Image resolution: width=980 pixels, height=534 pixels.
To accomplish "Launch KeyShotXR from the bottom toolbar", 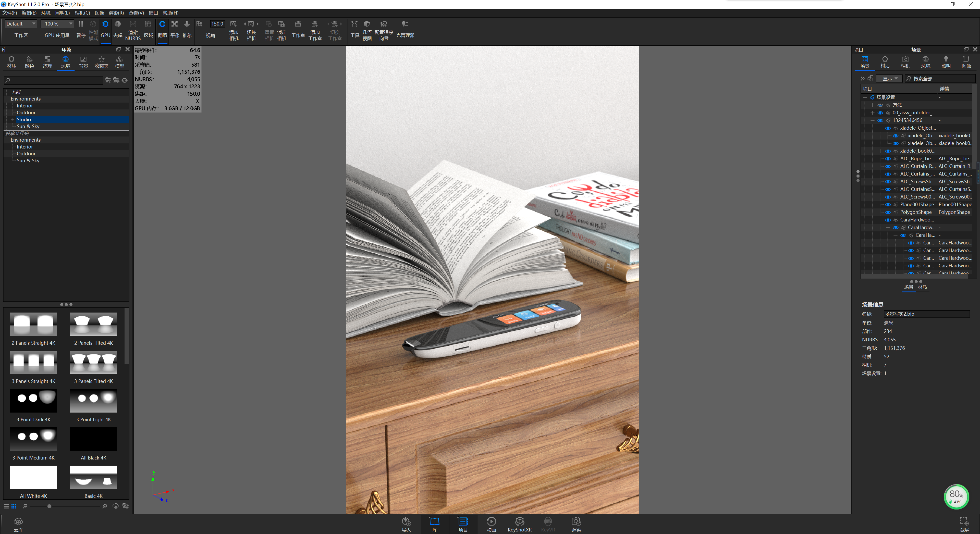I will tap(520, 524).
